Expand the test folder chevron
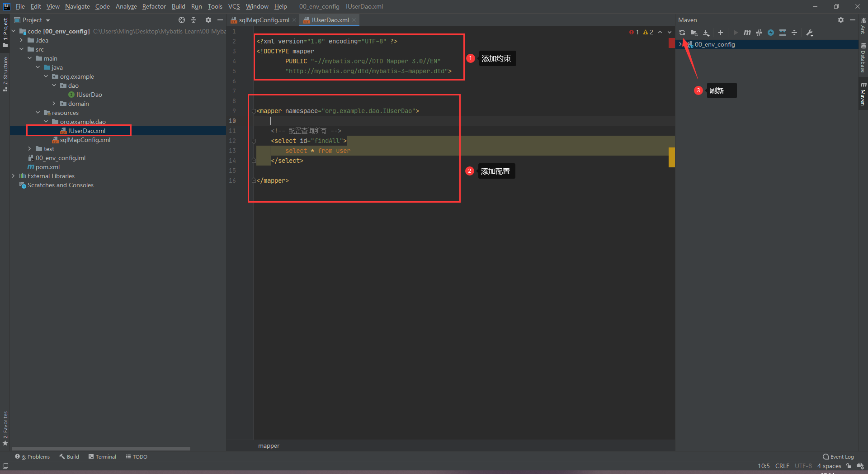868x474 pixels. tap(29, 149)
